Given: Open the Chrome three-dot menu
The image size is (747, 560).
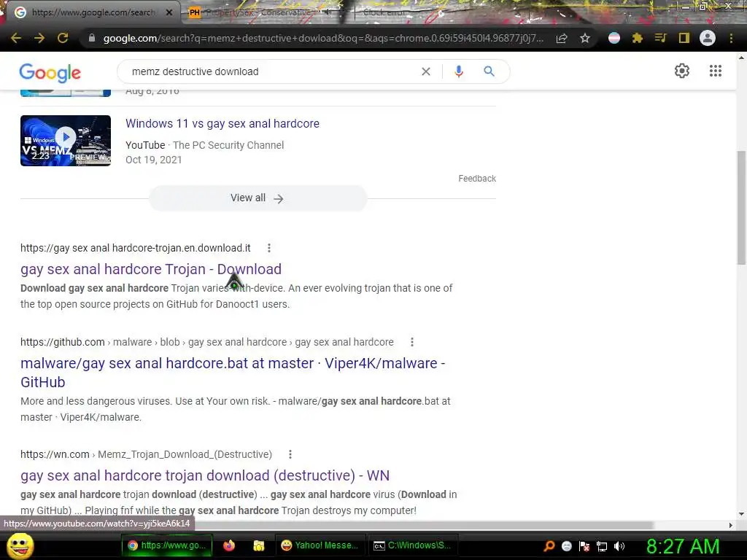Looking at the screenshot, I should click(x=731, y=38).
